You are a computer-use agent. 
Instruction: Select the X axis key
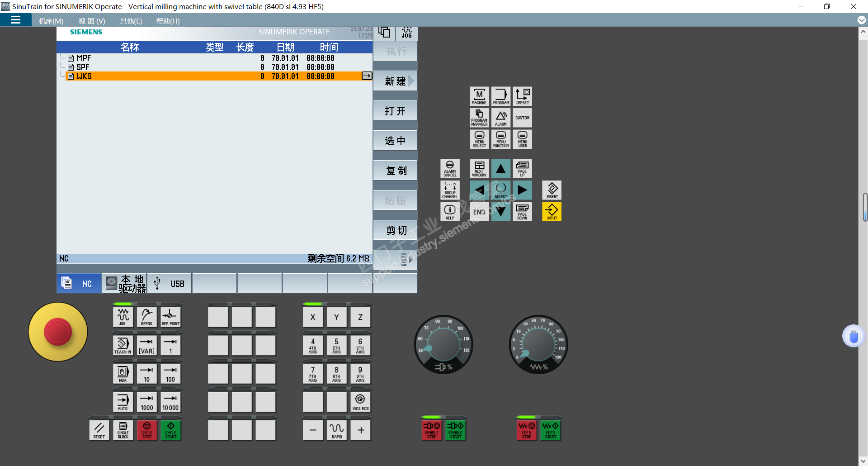313,317
